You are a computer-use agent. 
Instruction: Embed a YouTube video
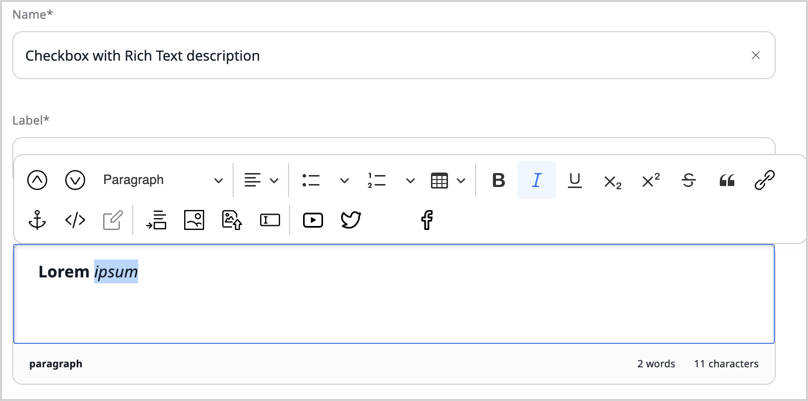pos(313,220)
